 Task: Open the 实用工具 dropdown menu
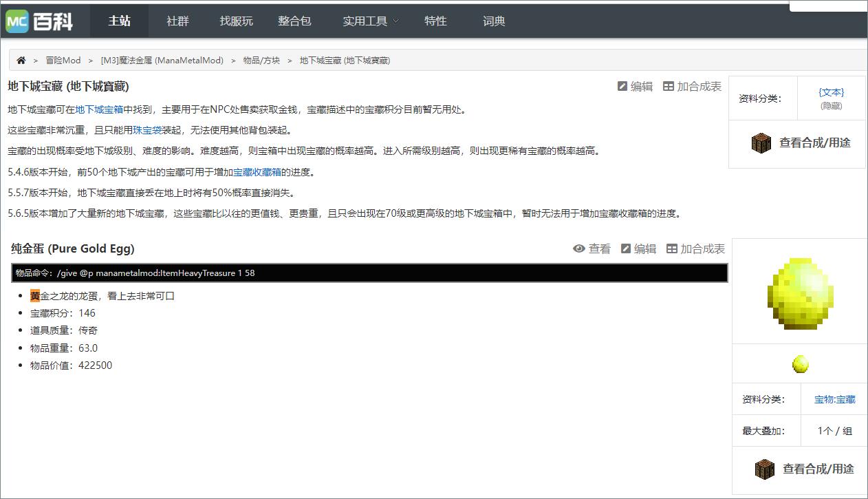coord(370,21)
